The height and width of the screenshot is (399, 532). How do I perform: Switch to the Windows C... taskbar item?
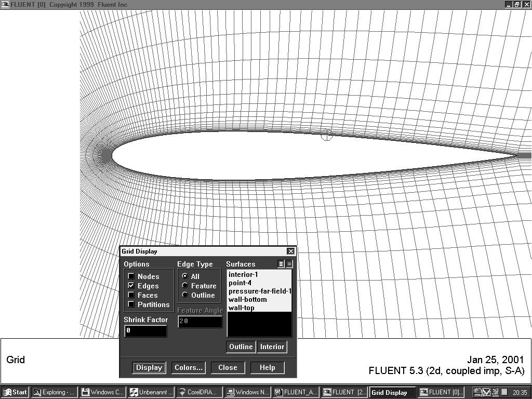coord(103,392)
